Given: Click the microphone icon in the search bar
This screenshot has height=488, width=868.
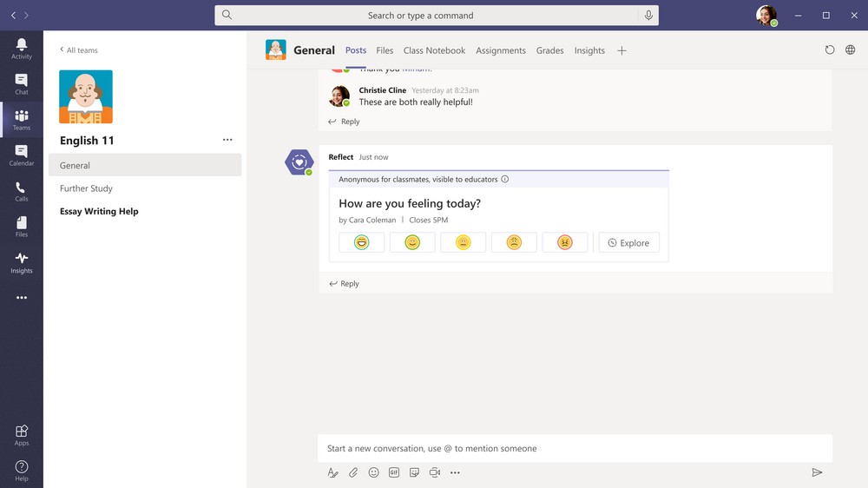Looking at the screenshot, I should pyautogui.click(x=648, y=15).
